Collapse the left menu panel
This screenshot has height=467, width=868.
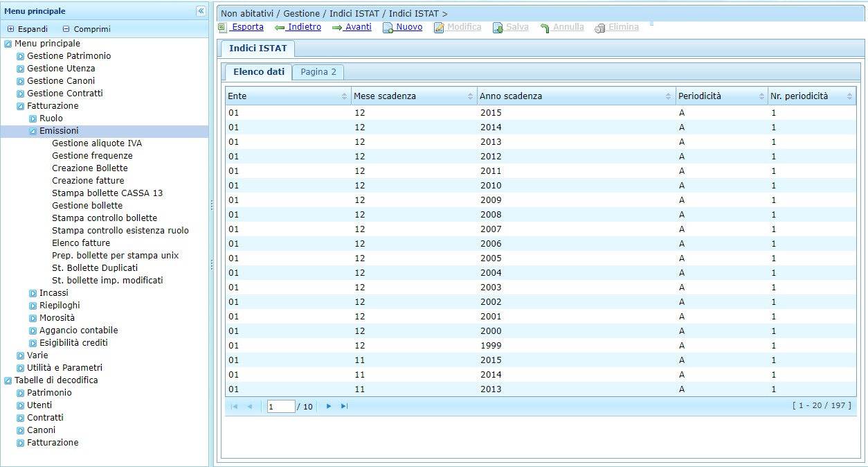point(201,11)
